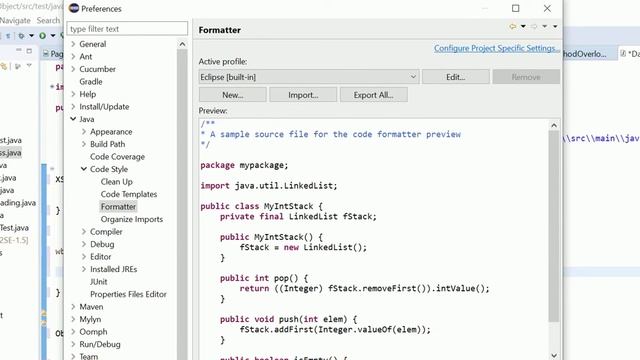Image resolution: width=640 pixels, height=360 pixels.
Task: Open the preferences view menu arrow
Action: pos(555,27)
